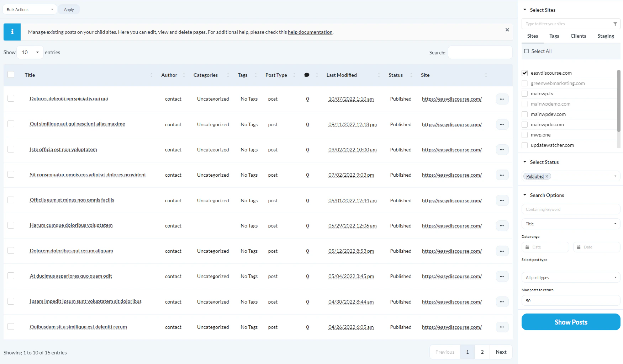The height and width of the screenshot is (364, 623).
Task: Check the mainwpdev.com site
Action: (x=524, y=114)
